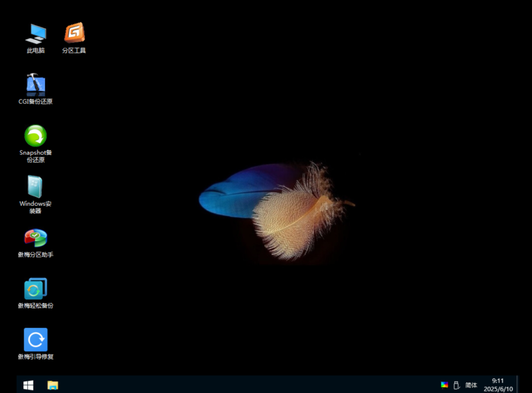Click the colorful display tray icon
This screenshot has height=393, width=532.
[445, 385]
